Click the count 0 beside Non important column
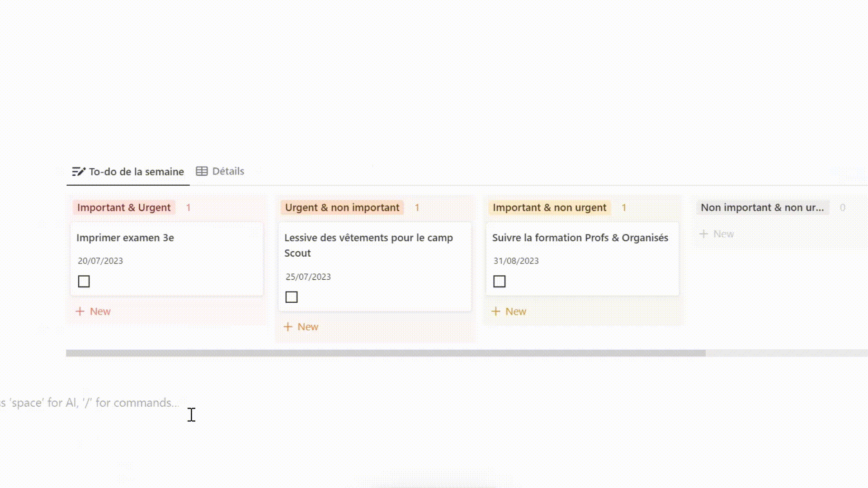Image resolution: width=868 pixels, height=488 pixels. [x=843, y=207]
